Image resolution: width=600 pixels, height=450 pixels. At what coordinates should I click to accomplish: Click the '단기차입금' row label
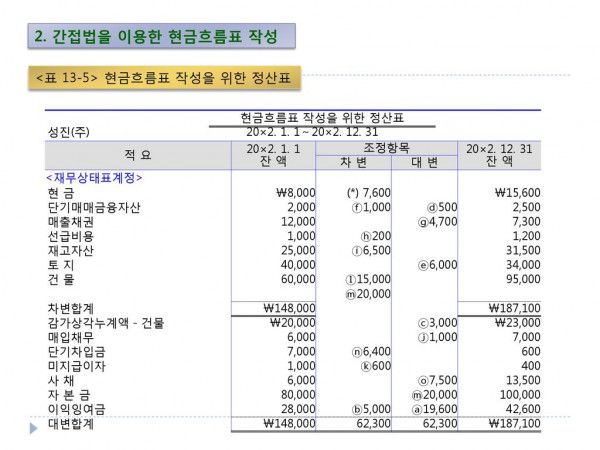pyautogui.click(x=77, y=352)
